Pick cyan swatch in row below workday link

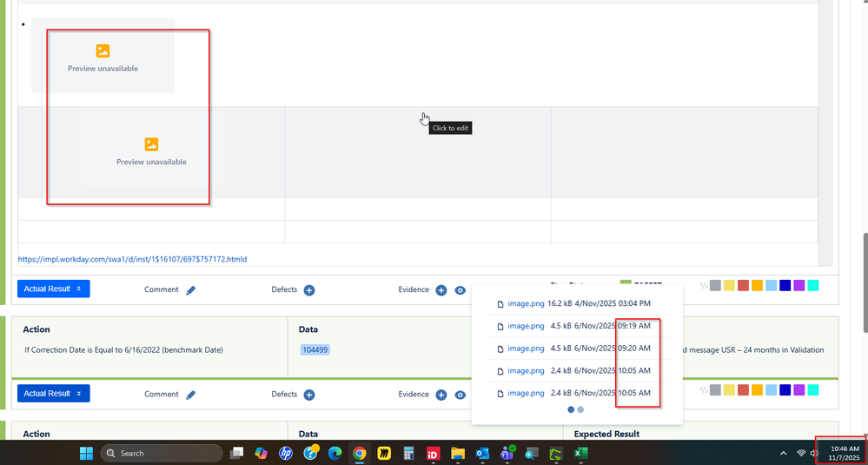(812, 286)
